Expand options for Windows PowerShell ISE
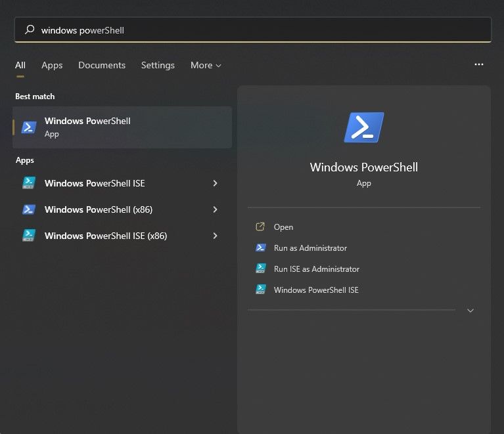 tap(215, 183)
